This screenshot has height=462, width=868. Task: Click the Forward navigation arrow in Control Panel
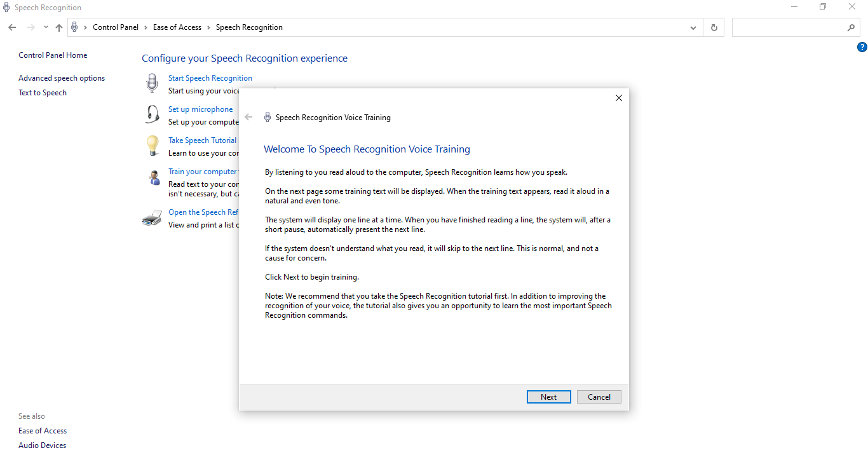pyautogui.click(x=31, y=27)
